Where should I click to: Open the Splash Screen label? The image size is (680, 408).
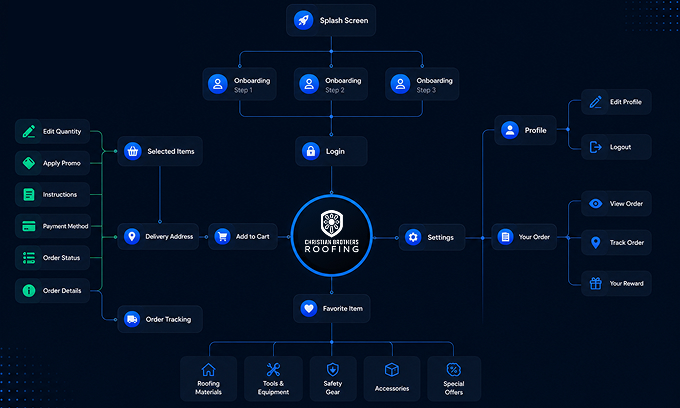344,20
